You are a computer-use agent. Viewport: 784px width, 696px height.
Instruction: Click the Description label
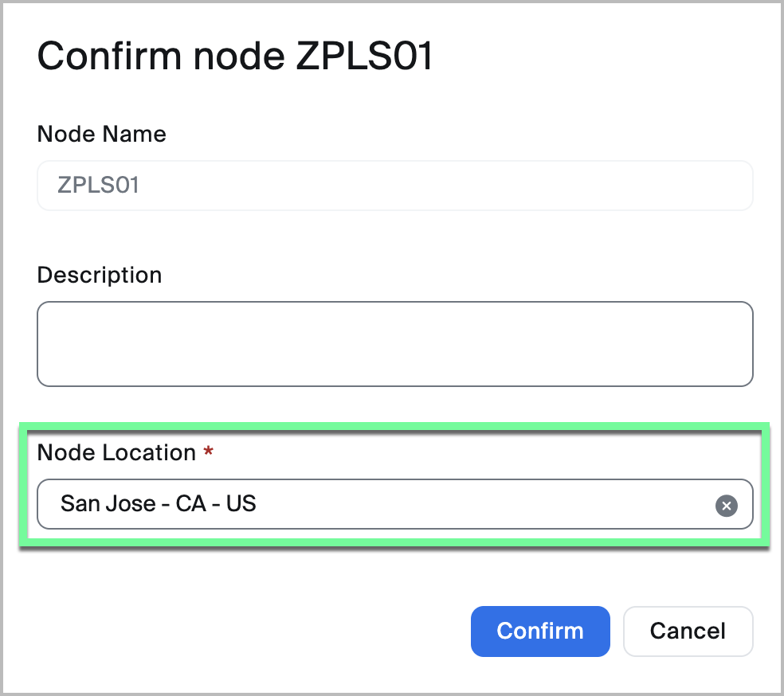[100, 275]
